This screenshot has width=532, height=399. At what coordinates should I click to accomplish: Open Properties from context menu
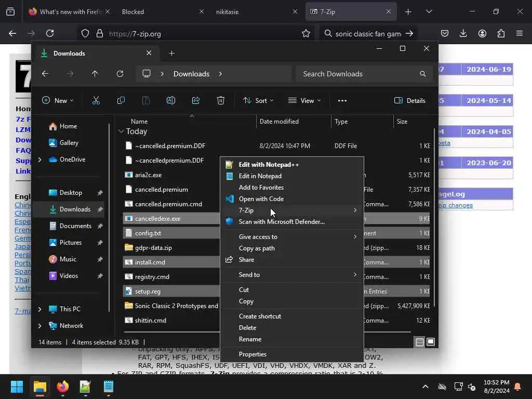pyautogui.click(x=292, y=354)
